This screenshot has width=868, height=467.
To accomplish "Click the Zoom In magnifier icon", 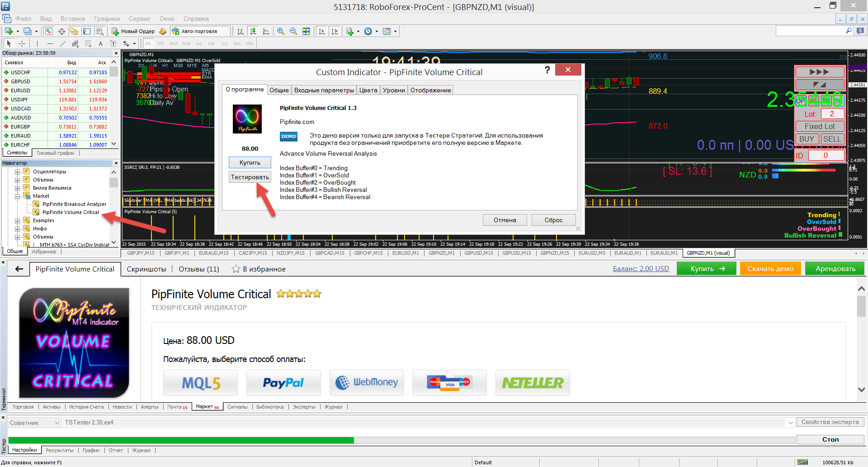I will click(x=281, y=31).
